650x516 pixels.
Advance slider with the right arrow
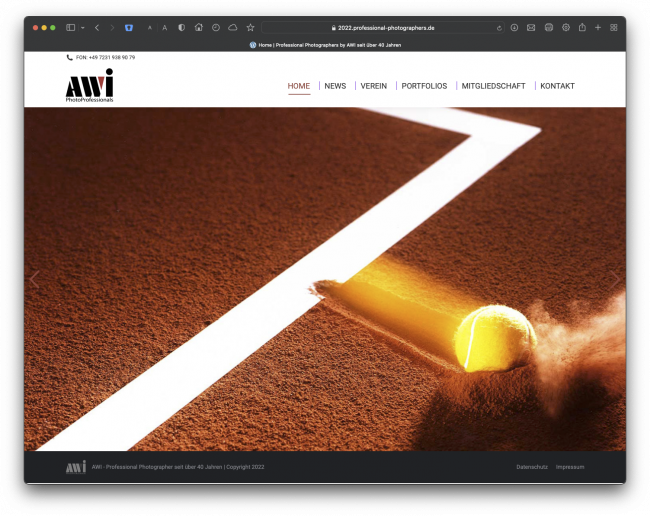click(x=614, y=280)
